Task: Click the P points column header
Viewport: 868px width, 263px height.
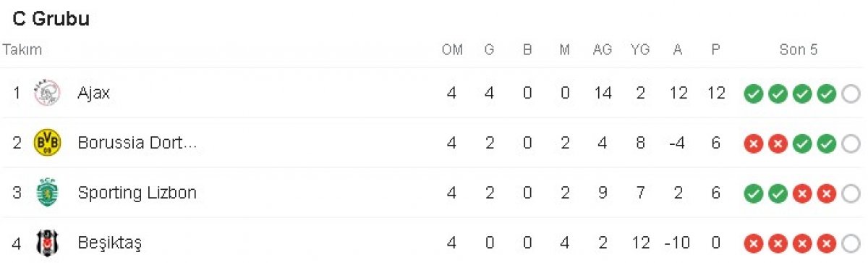Action: point(715,50)
